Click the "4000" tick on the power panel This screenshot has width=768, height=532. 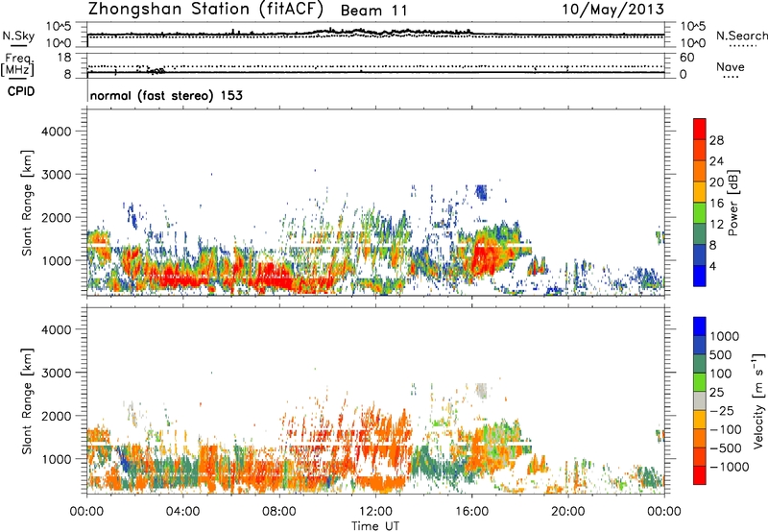pyautogui.click(x=57, y=132)
